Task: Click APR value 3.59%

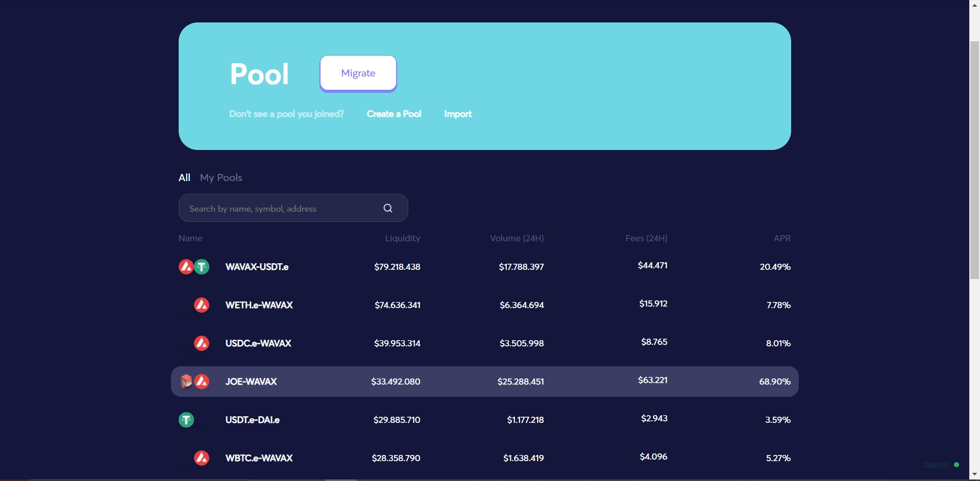Action: tap(778, 420)
